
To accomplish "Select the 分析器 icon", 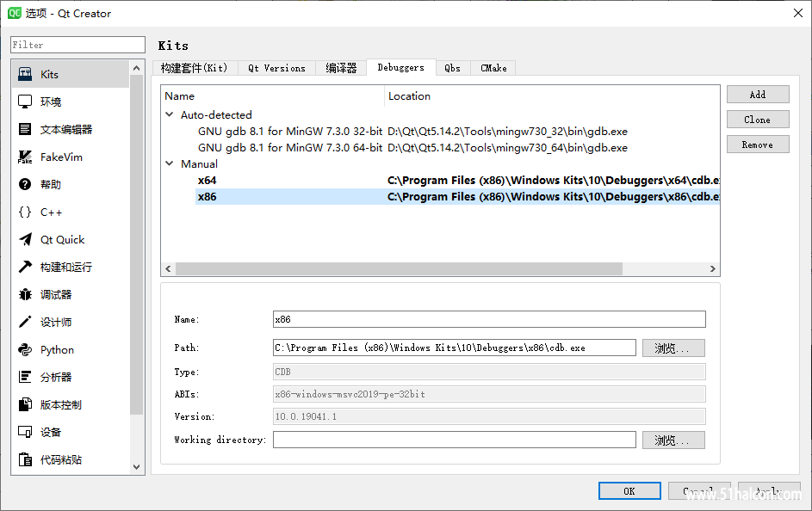I will [x=25, y=377].
